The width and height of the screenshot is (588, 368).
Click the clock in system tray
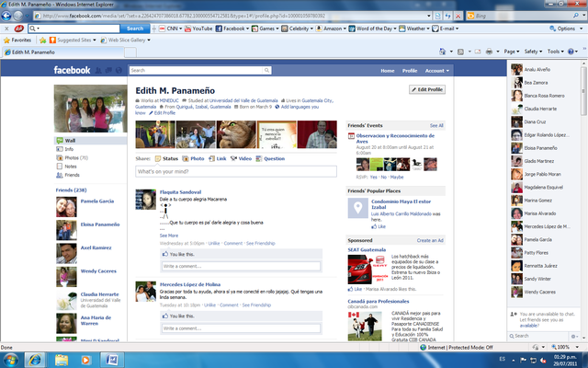pos(565,360)
